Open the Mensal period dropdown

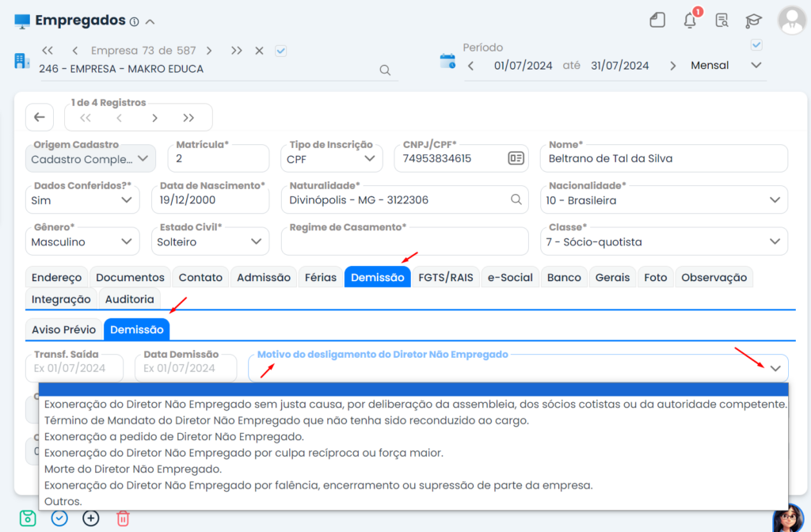[725, 66]
